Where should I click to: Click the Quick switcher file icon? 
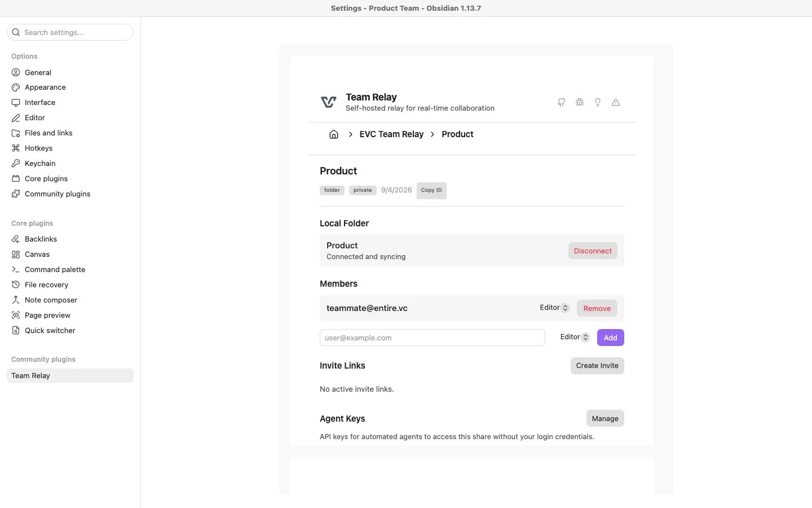[16, 331]
